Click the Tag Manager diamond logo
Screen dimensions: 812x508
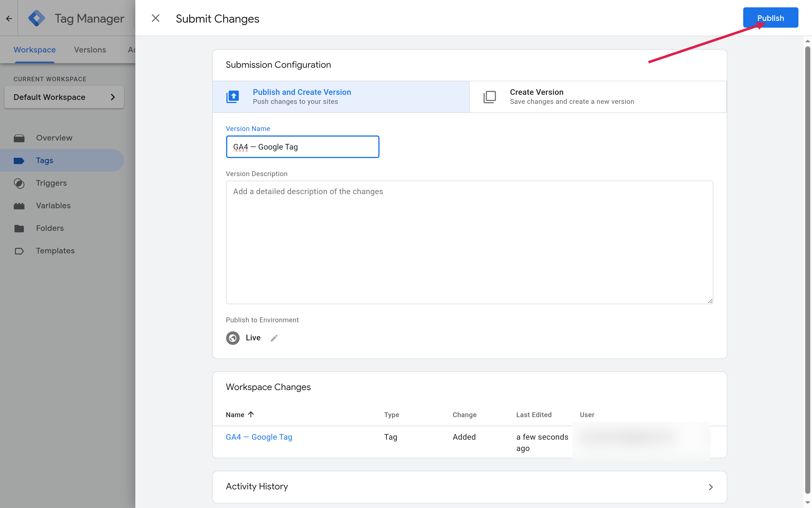pos(37,18)
